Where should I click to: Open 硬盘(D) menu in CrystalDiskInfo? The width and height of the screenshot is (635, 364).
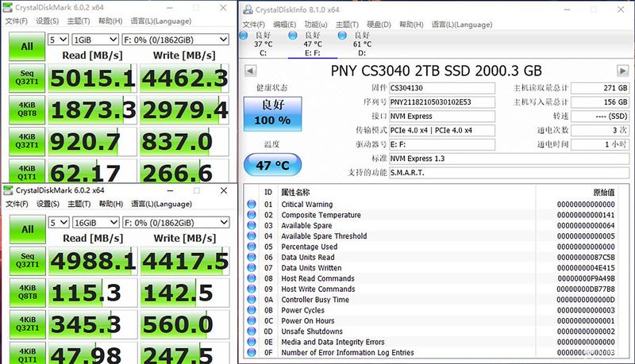point(379,25)
